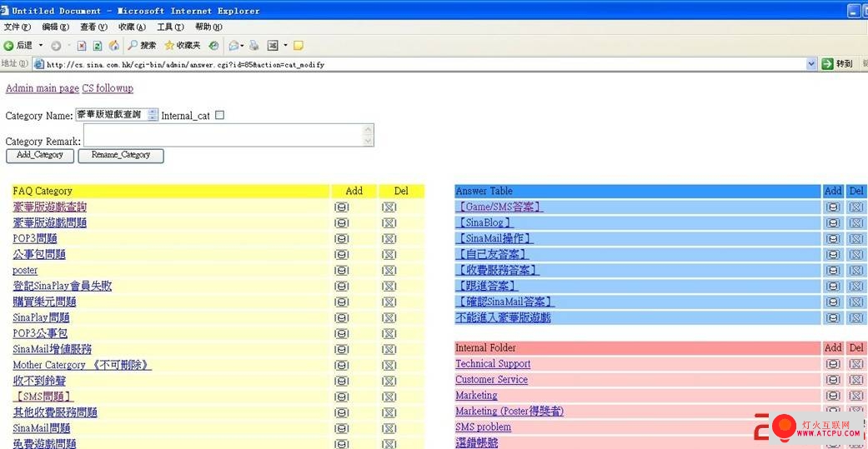Click the Rename_Category button
The width and height of the screenshot is (868, 449).
tap(121, 156)
